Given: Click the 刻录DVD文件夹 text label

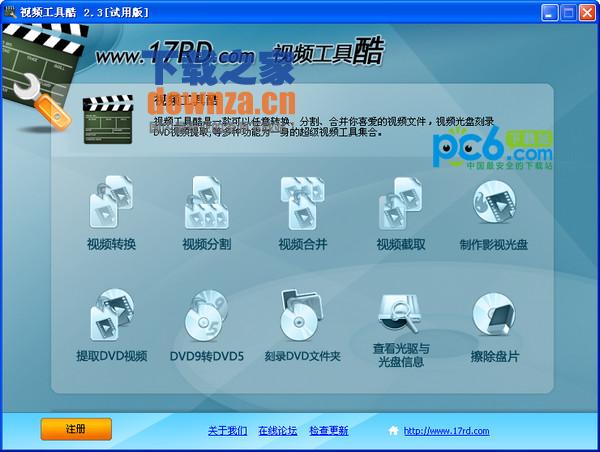Looking at the screenshot, I should (302, 356).
